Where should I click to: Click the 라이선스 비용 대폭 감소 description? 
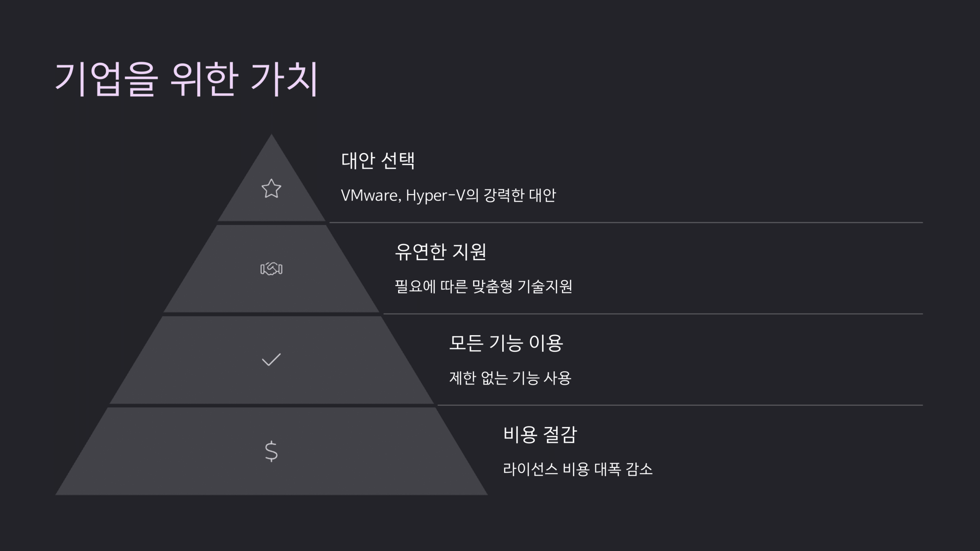(578, 469)
